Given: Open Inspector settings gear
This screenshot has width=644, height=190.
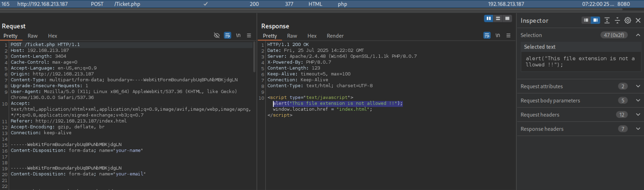Looking at the screenshot, I should click(628, 20).
